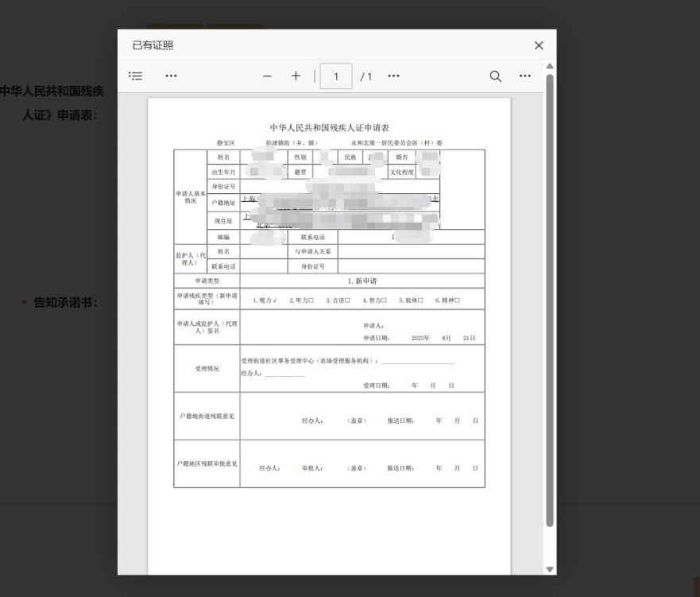Zoom out with the minus icon

(x=267, y=76)
